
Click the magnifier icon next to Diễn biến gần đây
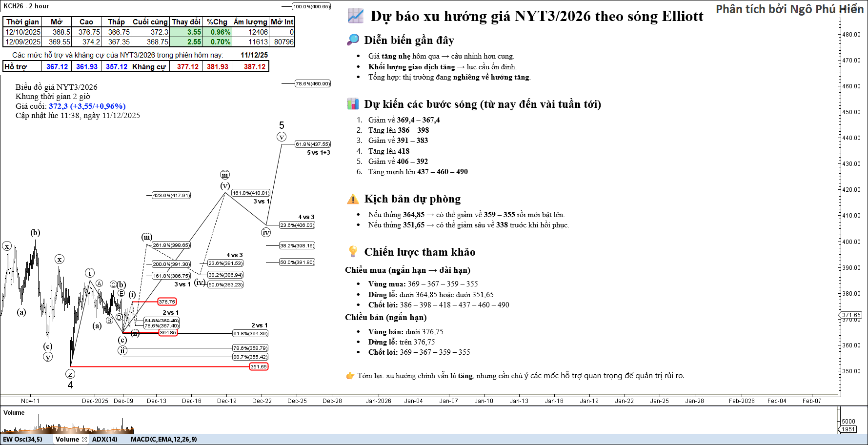[x=353, y=40]
